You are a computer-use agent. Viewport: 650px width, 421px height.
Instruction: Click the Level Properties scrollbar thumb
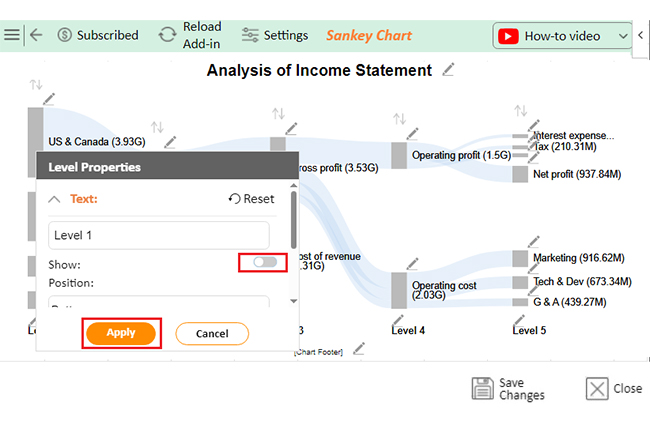click(x=293, y=220)
